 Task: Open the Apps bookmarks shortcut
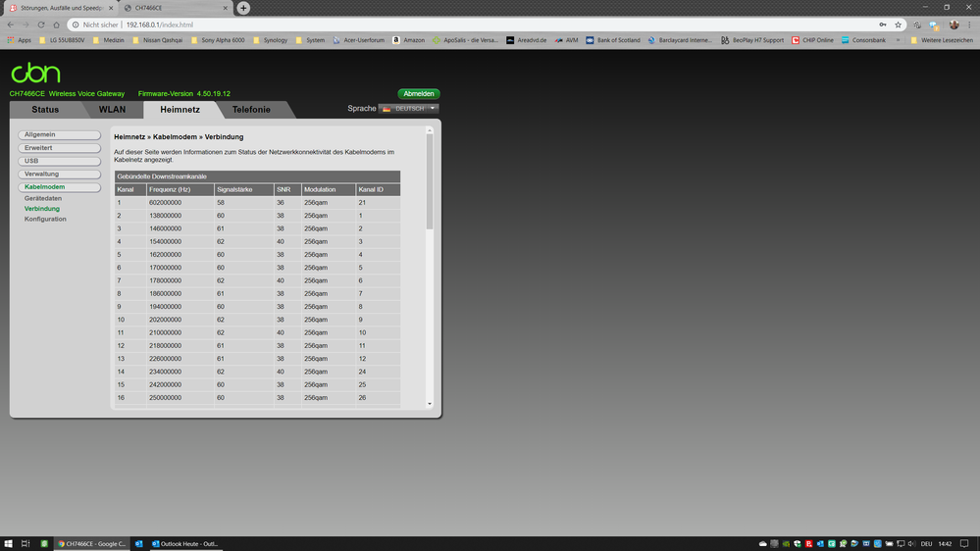[x=19, y=40]
